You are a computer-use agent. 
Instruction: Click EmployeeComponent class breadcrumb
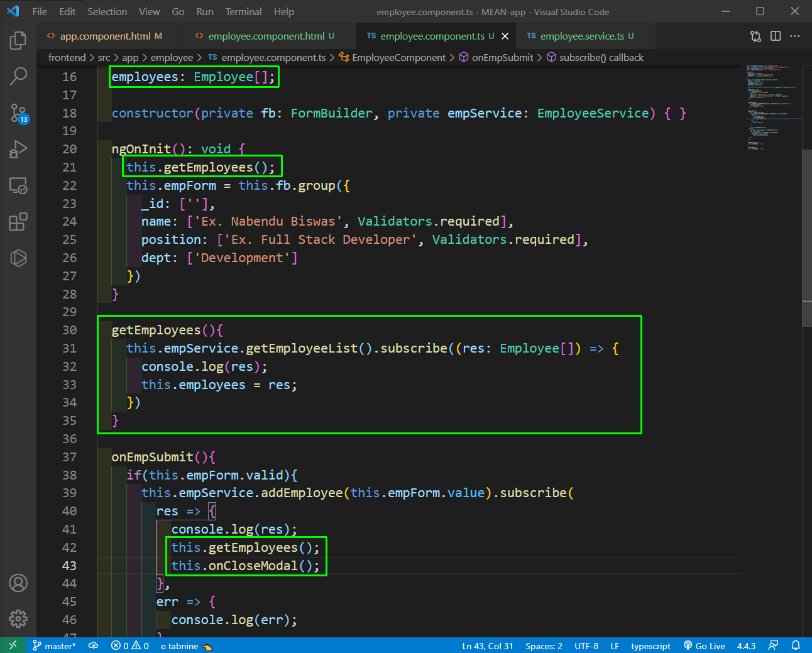coord(392,57)
